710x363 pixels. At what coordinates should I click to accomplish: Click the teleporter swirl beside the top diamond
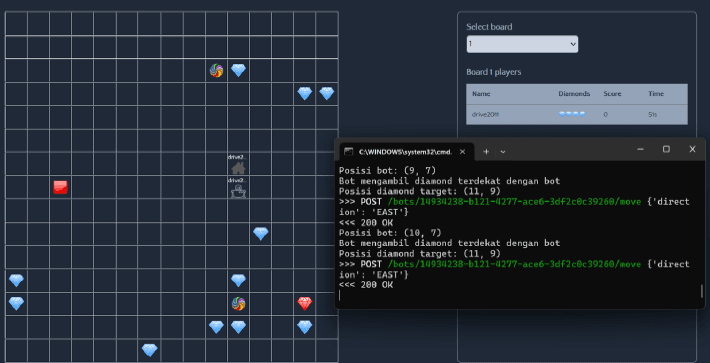coord(216,71)
